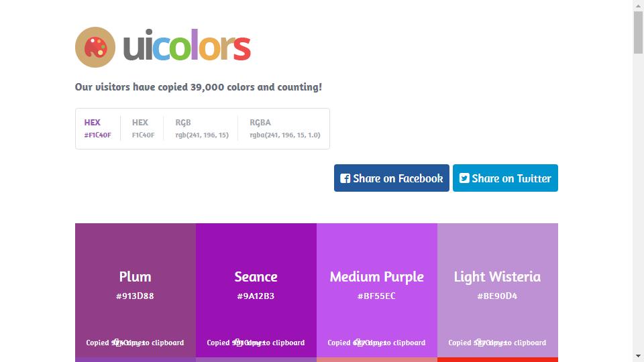Select the HEX with hash format option
The image size is (644, 362).
(98, 129)
